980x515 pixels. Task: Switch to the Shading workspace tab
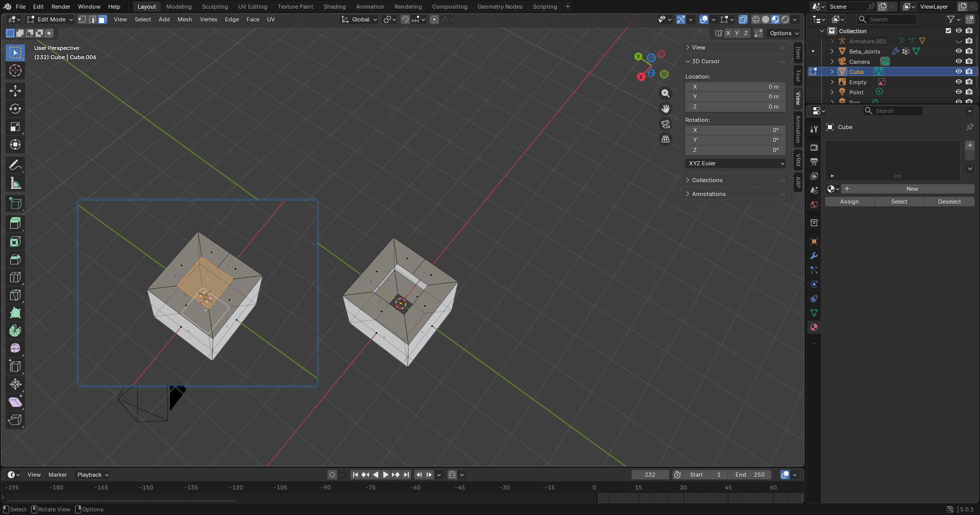click(x=334, y=7)
